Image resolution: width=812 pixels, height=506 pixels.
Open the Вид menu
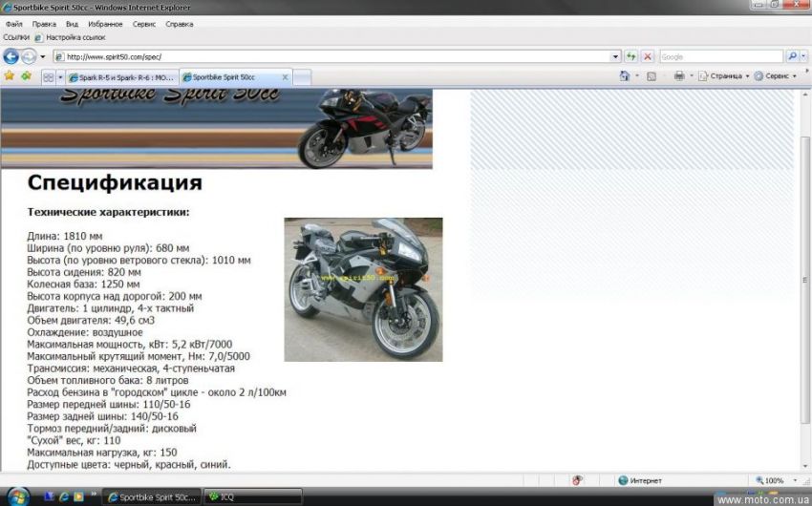[x=72, y=24]
